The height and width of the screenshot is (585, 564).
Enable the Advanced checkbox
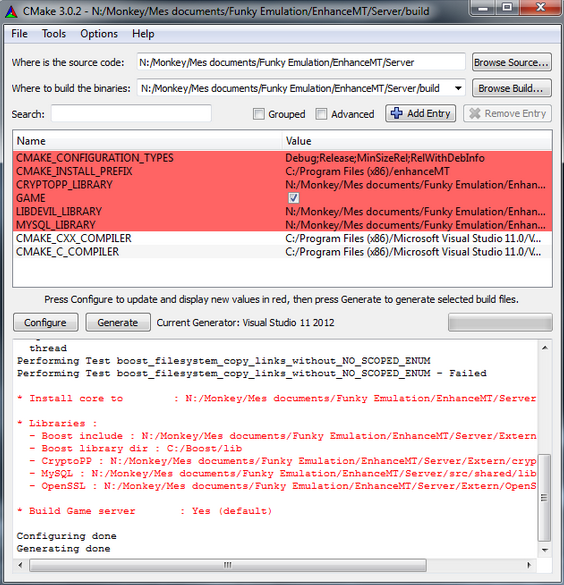coord(321,114)
